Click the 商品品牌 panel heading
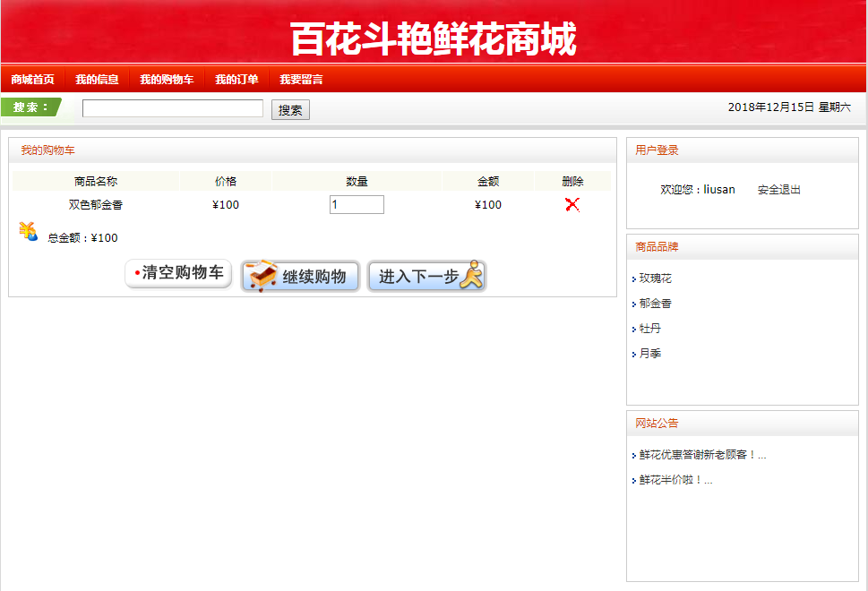This screenshot has width=868, height=591. 657,247
